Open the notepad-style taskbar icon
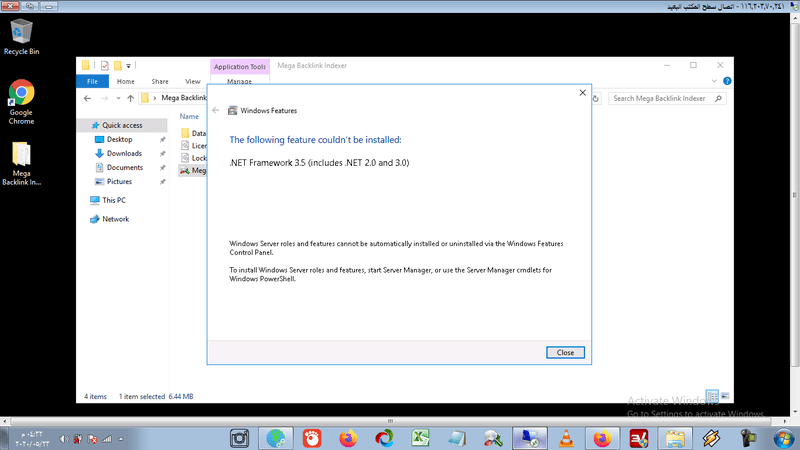The height and width of the screenshot is (450, 800). coord(457,438)
